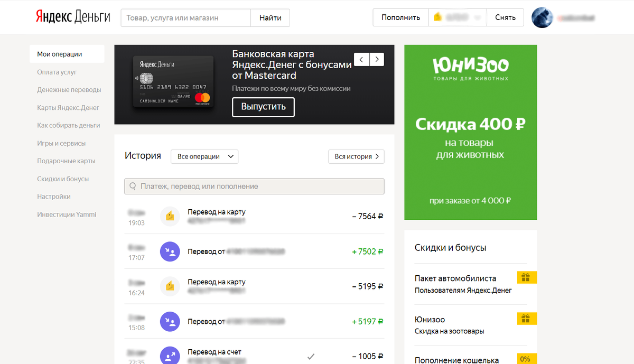Click the amount − 7564 ₽
634x364 pixels.
coord(368,217)
